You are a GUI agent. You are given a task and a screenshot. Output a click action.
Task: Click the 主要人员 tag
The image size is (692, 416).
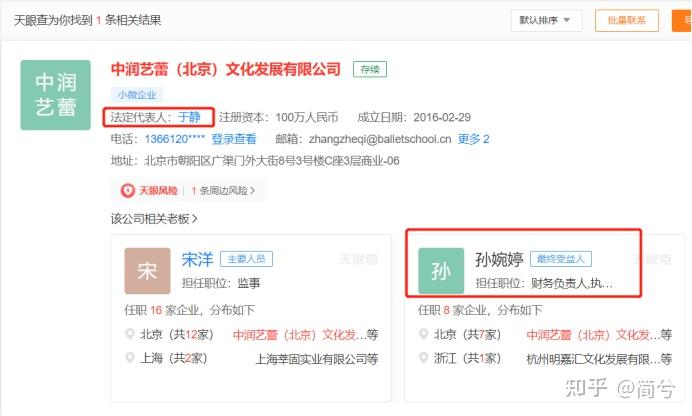point(246,259)
